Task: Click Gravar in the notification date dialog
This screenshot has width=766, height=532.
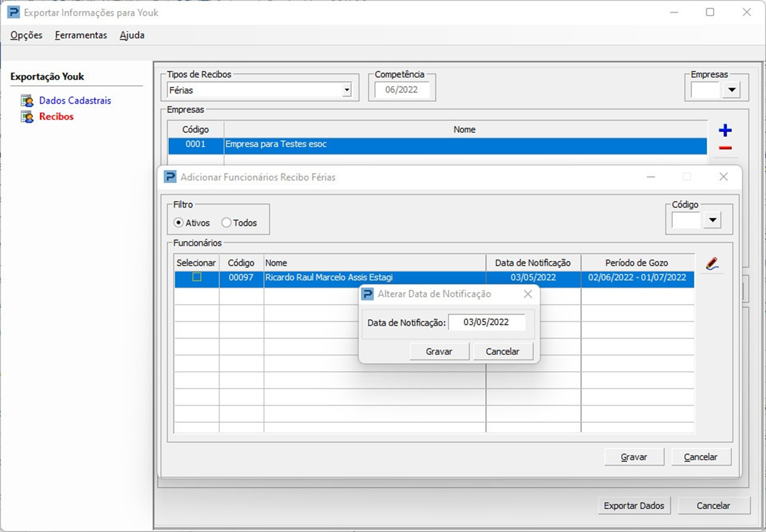Action: (x=439, y=351)
